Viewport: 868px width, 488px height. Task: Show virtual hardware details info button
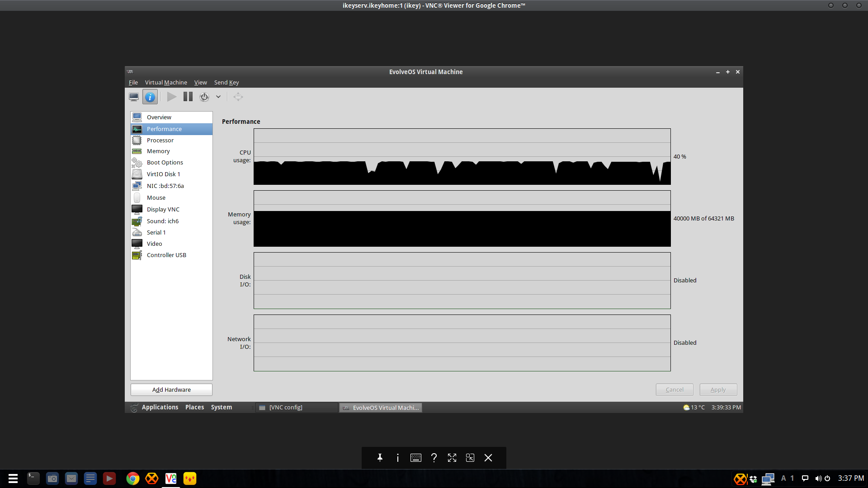(x=150, y=97)
